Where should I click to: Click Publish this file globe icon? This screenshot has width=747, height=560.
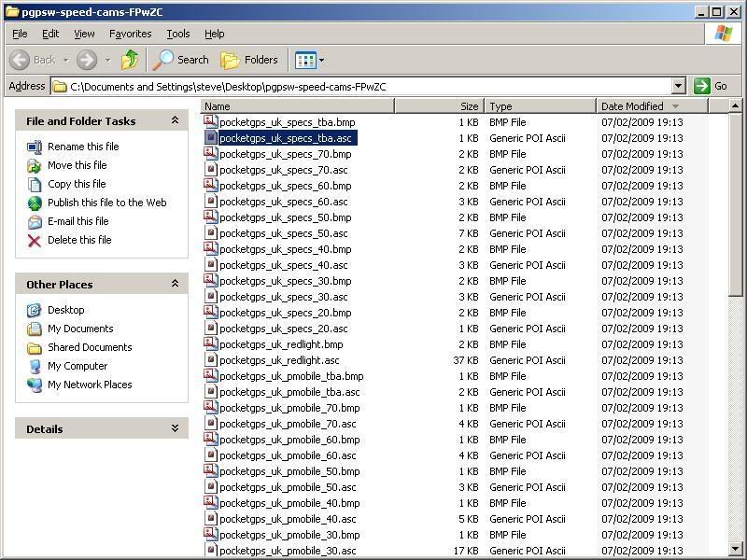point(35,203)
